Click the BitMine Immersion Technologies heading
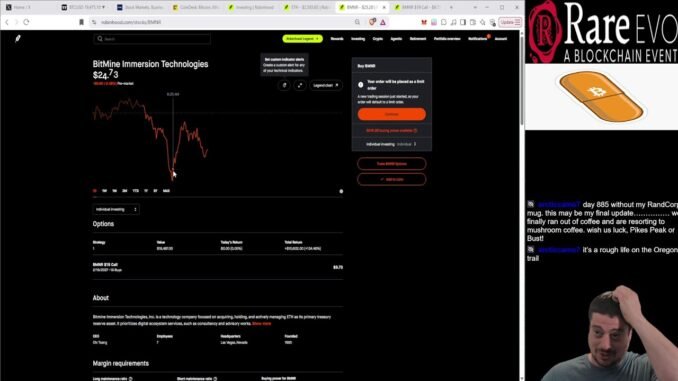678x381 pixels. tap(150, 64)
